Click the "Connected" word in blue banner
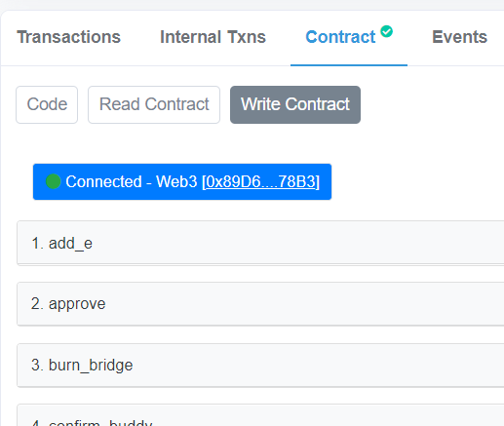The image size is (504, 426). pyautogui.click(x=103, y=181)
